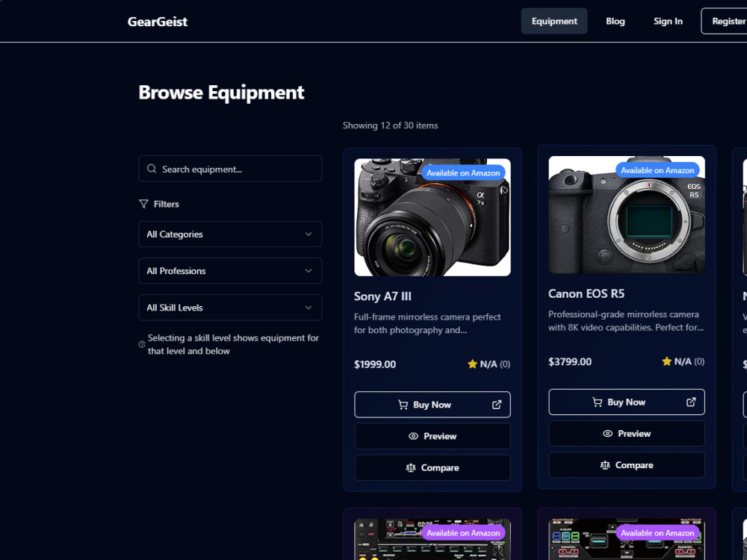Focus the Search equipment field
The width and height of the screenshot is (747, 560).
230,169
